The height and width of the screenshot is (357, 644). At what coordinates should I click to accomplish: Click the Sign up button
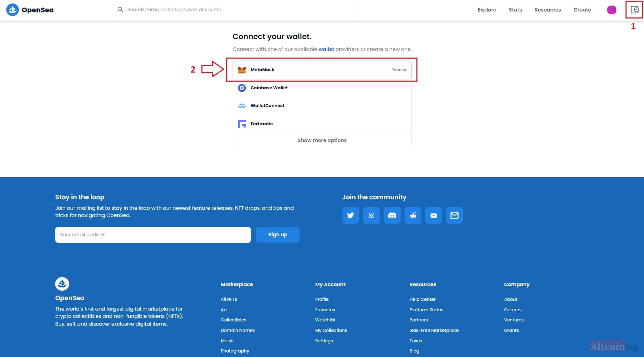278,235
